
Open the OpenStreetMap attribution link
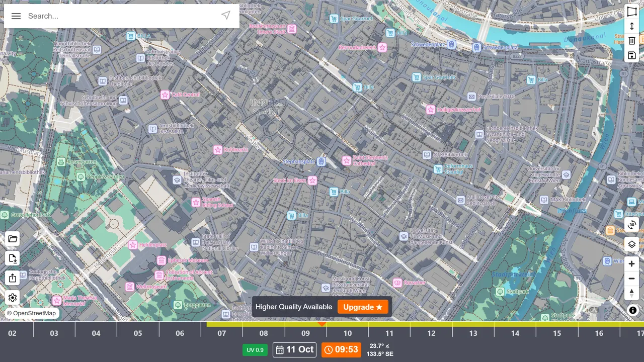pos(34,313)
